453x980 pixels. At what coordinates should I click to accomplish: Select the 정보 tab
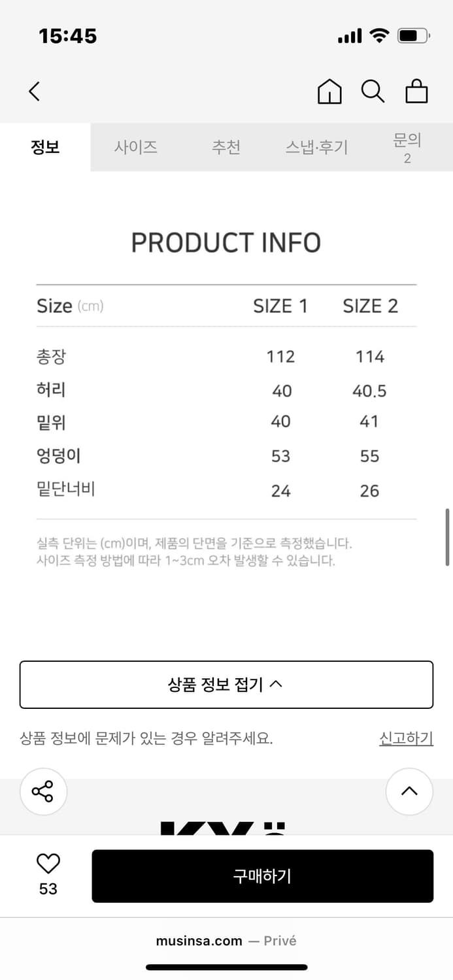point(45,147)
